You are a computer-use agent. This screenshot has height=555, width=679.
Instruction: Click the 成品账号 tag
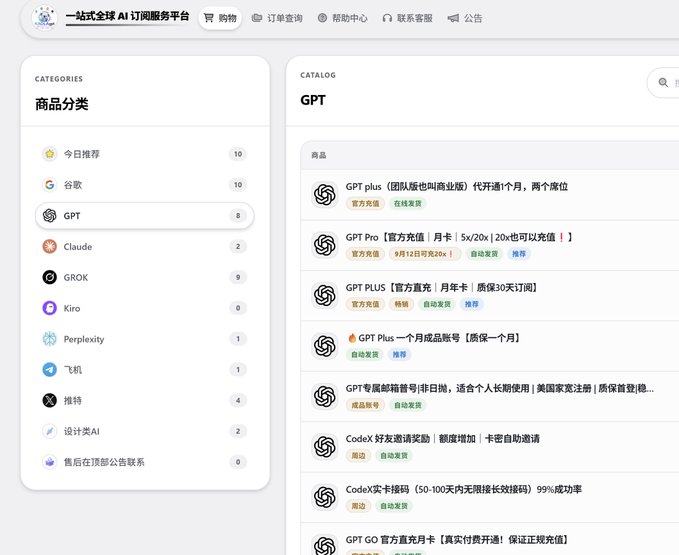(x=365, y=405)
